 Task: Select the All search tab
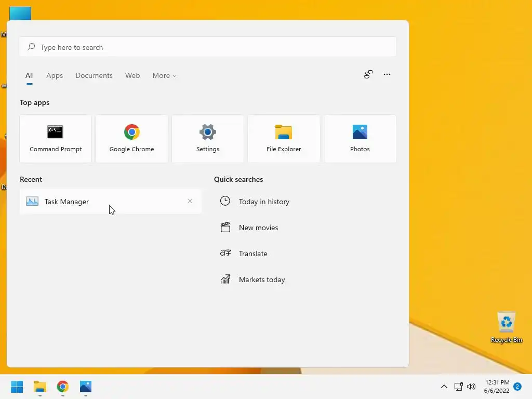click(30, 75)
